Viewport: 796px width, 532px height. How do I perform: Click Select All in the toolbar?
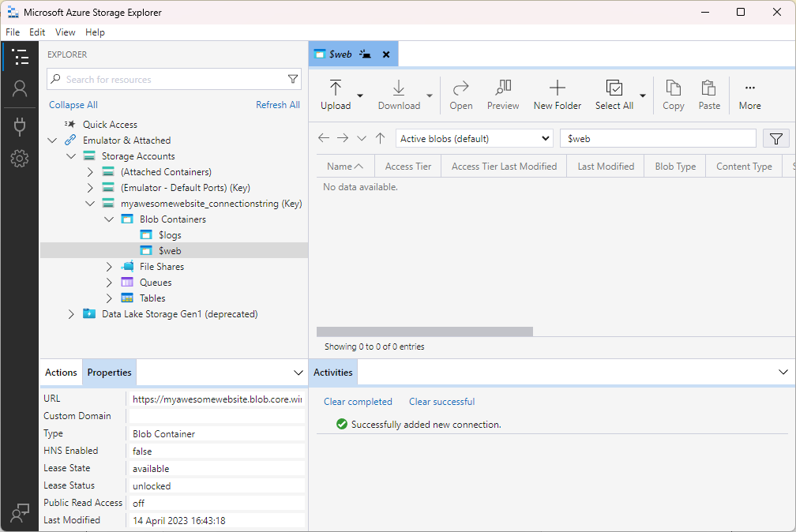click(x=614, y=95)
